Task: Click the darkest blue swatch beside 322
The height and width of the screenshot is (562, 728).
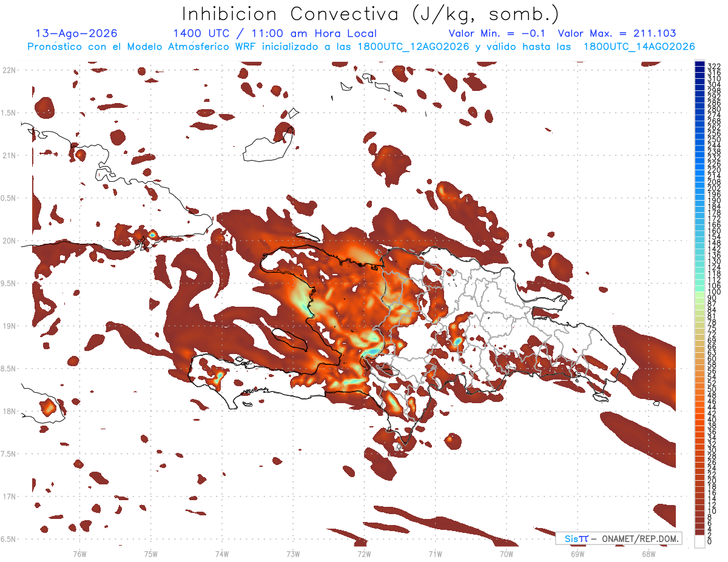Action: [x=699, y=64]
